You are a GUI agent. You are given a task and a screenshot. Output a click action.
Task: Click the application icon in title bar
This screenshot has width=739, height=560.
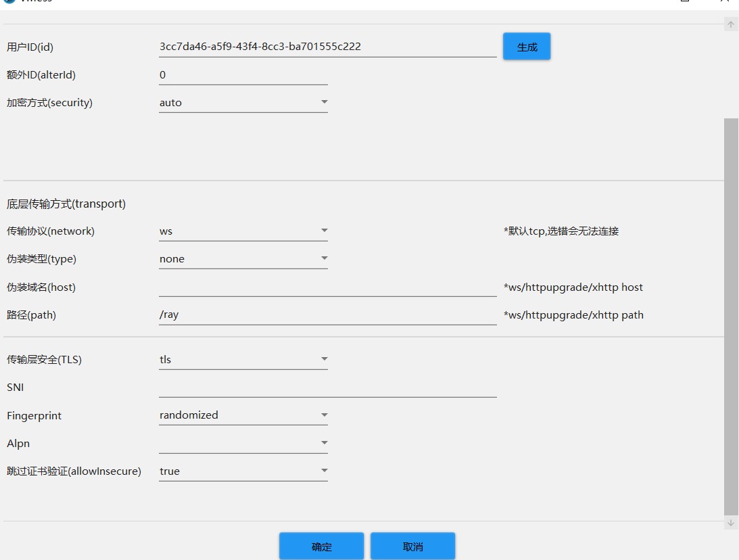9,2
